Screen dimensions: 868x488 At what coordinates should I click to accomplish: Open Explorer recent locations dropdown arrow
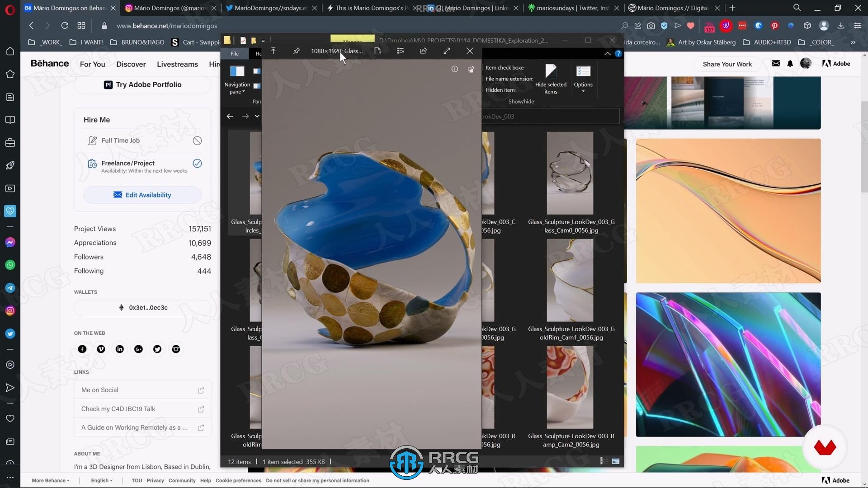257,117
